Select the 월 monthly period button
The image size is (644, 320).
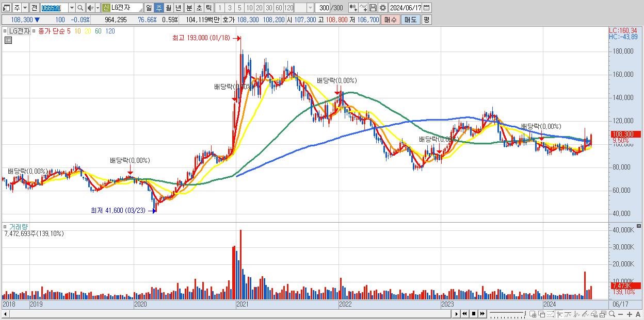coord(168,8)
